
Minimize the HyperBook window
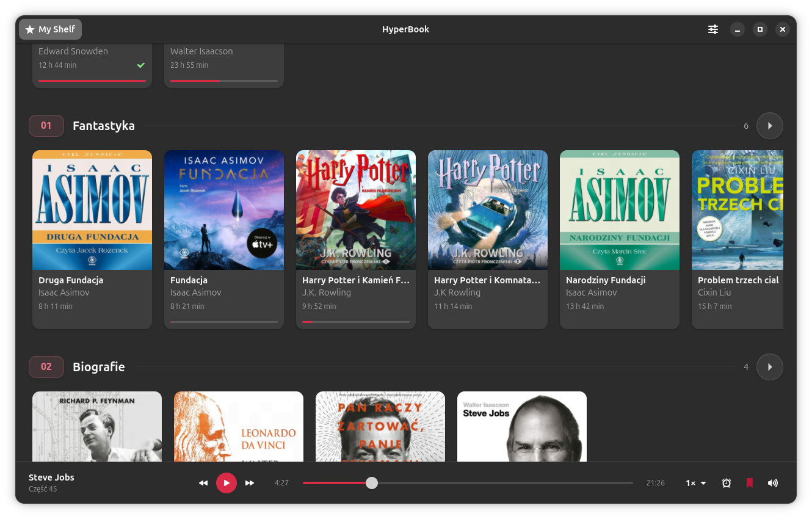point(738,29)
